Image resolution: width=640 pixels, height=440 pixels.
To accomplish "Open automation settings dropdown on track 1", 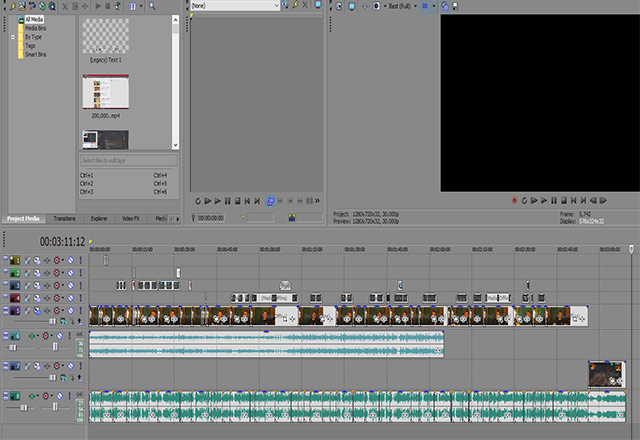I will (x=62, y=260).
